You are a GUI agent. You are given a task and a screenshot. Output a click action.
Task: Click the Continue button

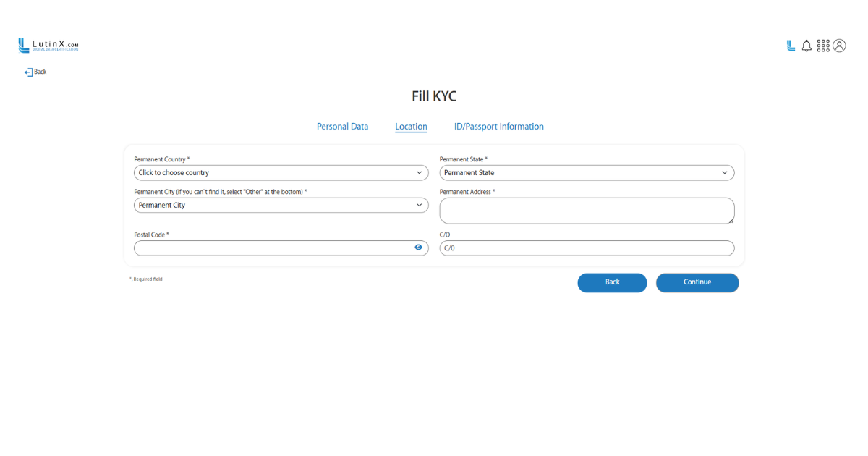click(x=697, y=282)
